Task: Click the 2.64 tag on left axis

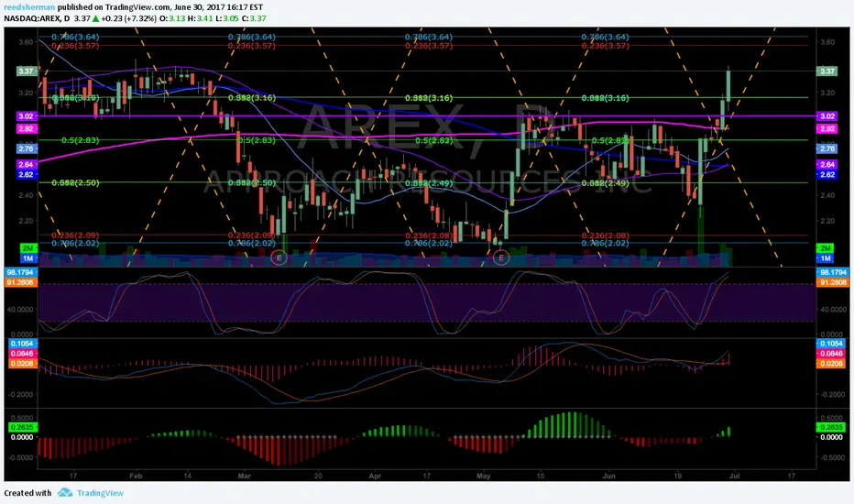Action: coord(27,164)
